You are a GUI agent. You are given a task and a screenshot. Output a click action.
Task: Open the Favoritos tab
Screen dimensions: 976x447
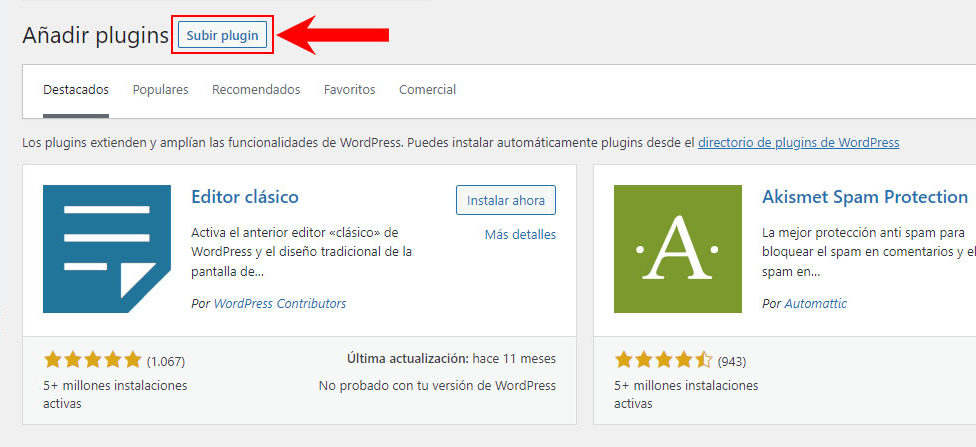(350, 90)
